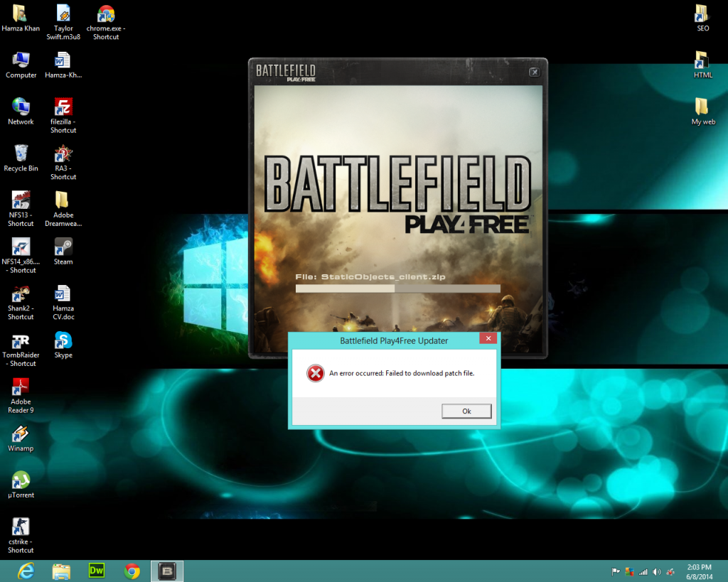Open Internet Explorer from the taskbar
This screenshot has height=582, width=728.
pos(26,571)
